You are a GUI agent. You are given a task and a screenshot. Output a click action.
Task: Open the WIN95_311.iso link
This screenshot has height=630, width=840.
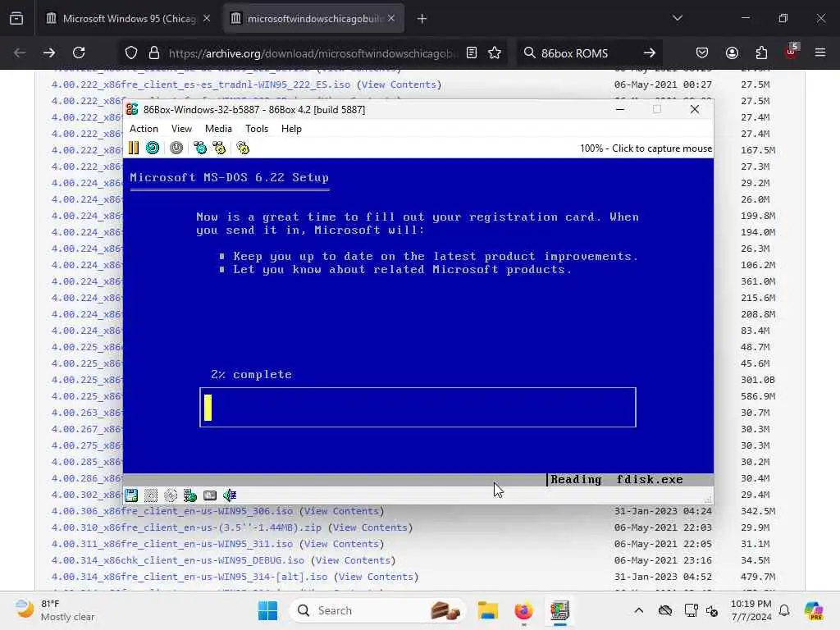pyautogui.click(x=172, y=544)
